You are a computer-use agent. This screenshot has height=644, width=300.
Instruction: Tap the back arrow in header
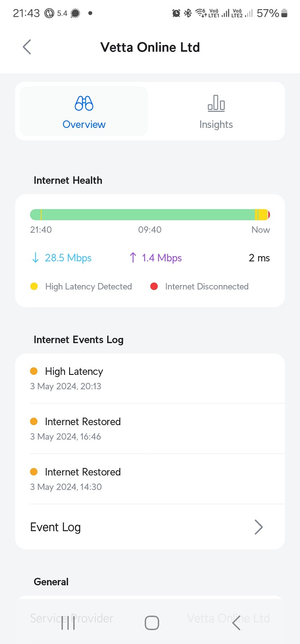click(x=27, y=47)
